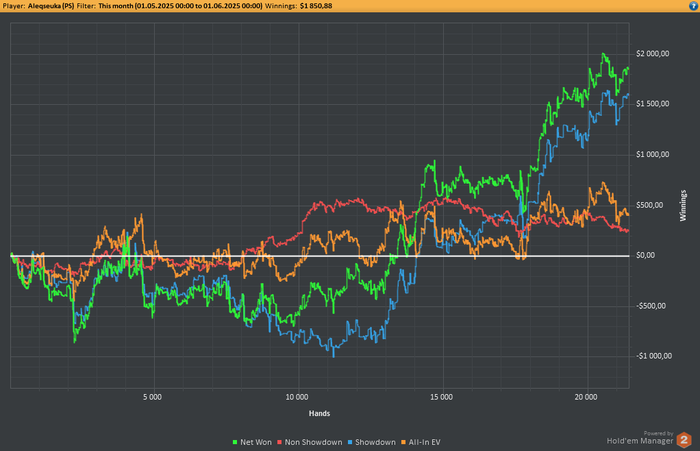
Task: Click the -$500,00 axis label
Action: [650, 306]
